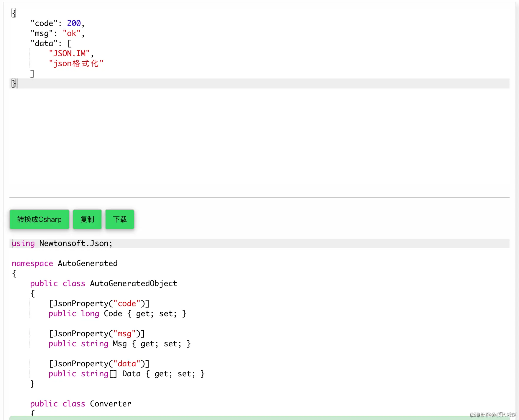Image resolution: width=519 pixels, height=420 pixels.
Task: Click the "data": [ line in JSON editor
Action: point(51,43)
